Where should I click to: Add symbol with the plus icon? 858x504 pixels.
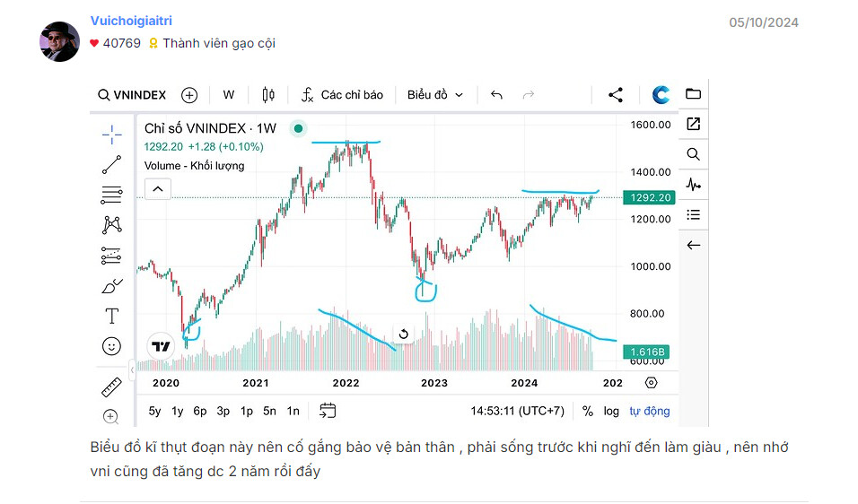tap(189, 95)
